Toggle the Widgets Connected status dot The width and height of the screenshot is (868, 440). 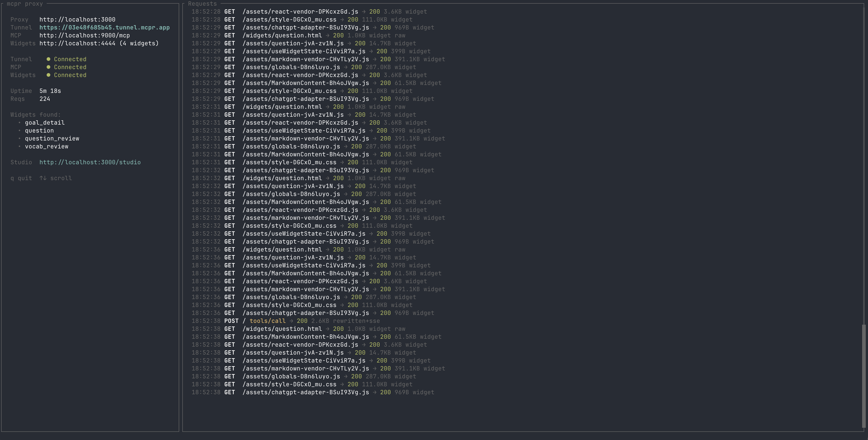[x=48, y=75]
